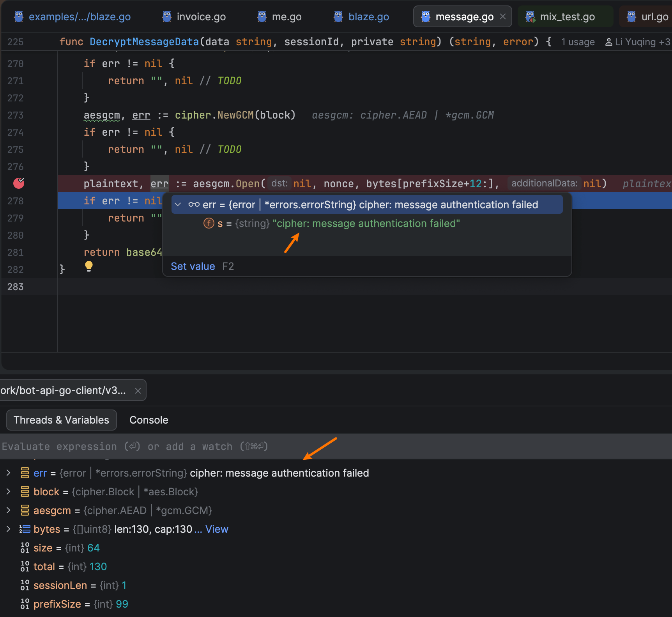Image resolution: width=672 pixels, height=617 pixels.
Task: Expand the bytes slice variable
Action: point(8,529)
